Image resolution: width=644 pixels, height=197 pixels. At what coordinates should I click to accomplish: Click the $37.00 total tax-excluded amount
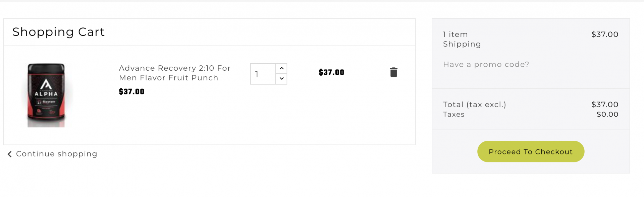pos(604,105)
